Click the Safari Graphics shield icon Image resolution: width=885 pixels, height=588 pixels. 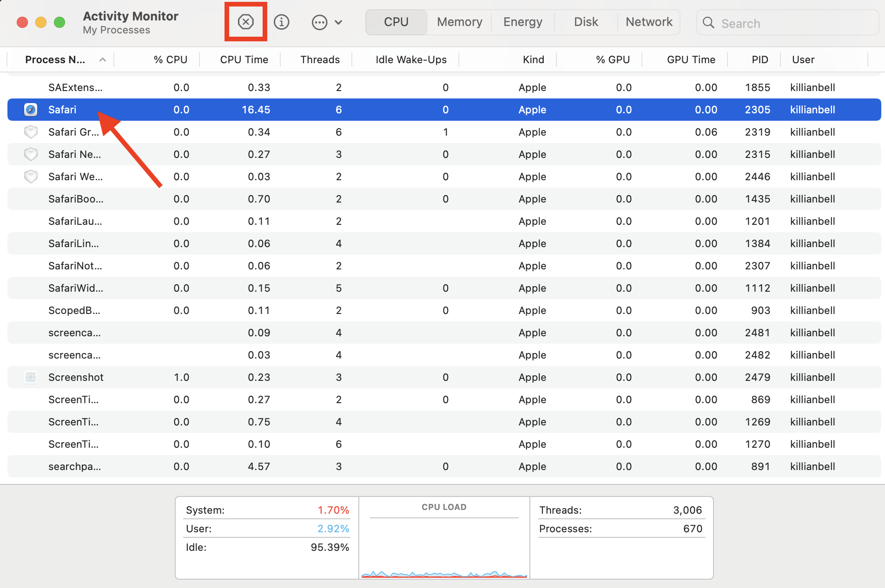(30, 132)
